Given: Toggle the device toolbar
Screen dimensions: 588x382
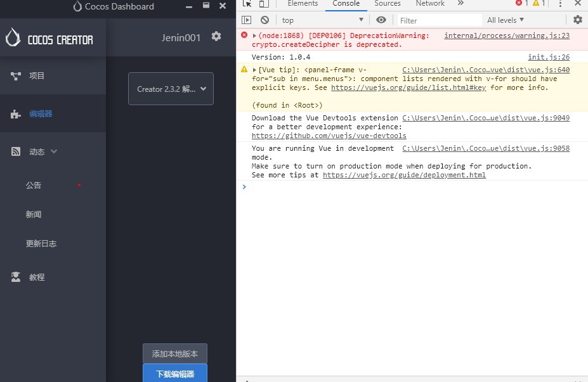Looking at the screenshot, I should click(263, 4).
